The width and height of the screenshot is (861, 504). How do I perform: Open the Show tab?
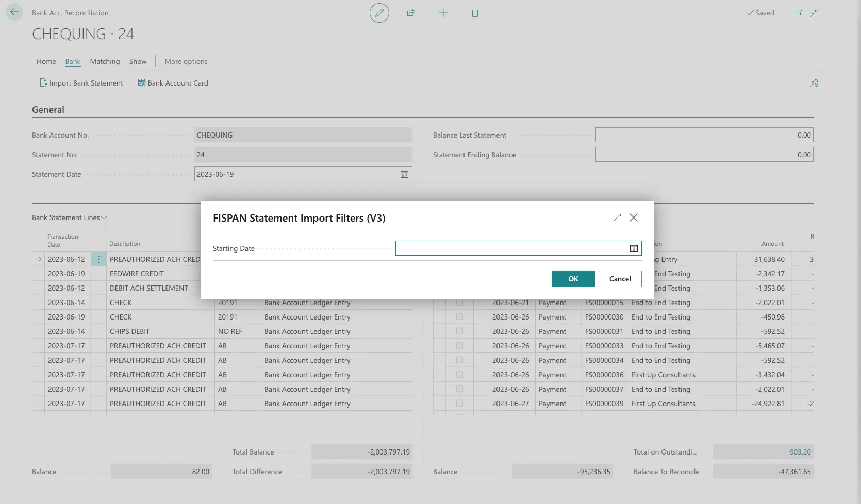coord(138,61)
